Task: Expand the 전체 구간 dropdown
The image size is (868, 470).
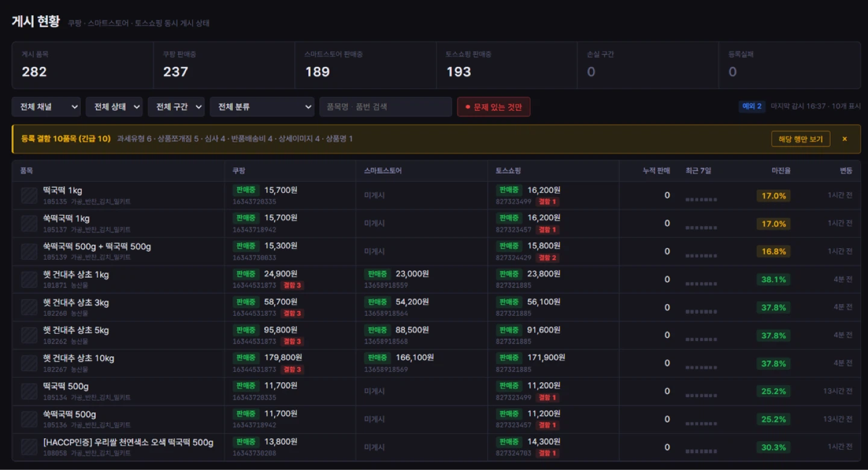Action: [176, 107]
